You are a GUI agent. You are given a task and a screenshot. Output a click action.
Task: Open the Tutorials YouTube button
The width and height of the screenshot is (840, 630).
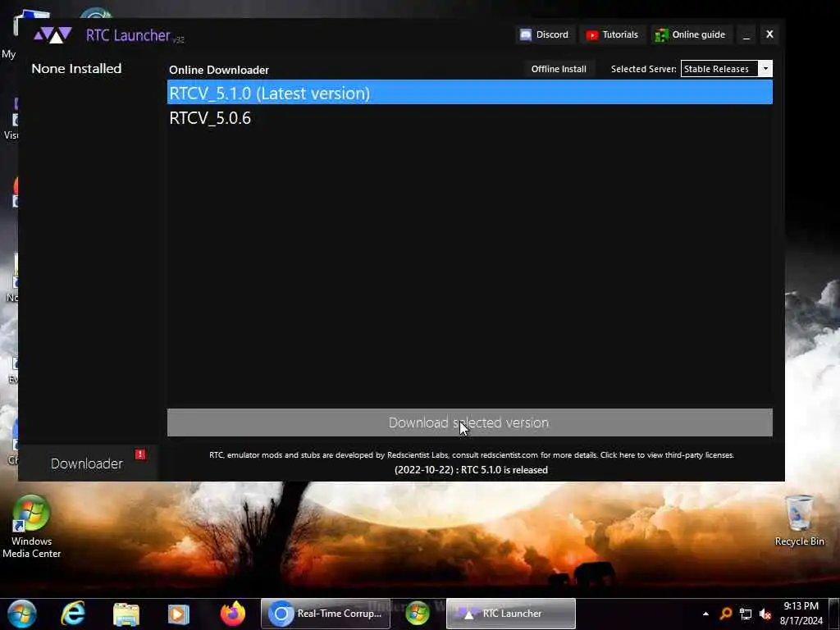click(612, 34)
